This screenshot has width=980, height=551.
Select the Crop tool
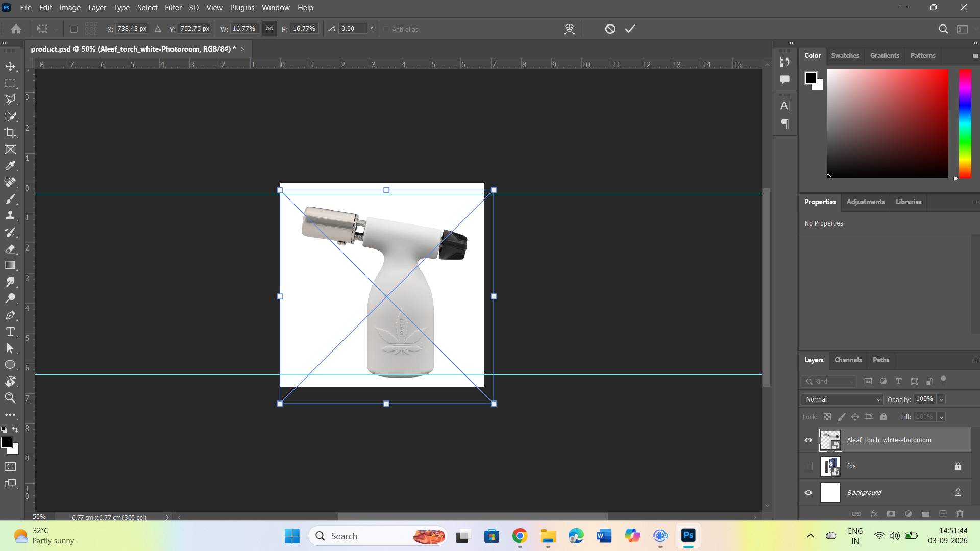[x=10, y=133]
